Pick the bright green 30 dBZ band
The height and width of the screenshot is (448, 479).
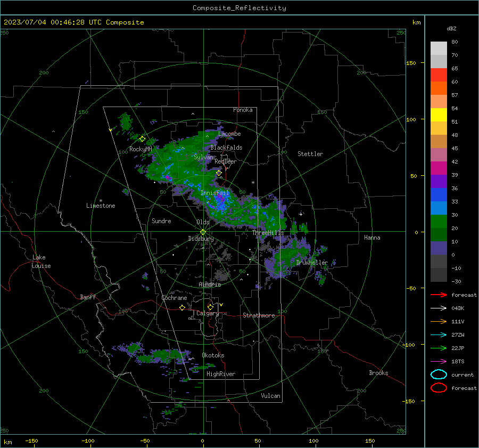tap(439, 222)
